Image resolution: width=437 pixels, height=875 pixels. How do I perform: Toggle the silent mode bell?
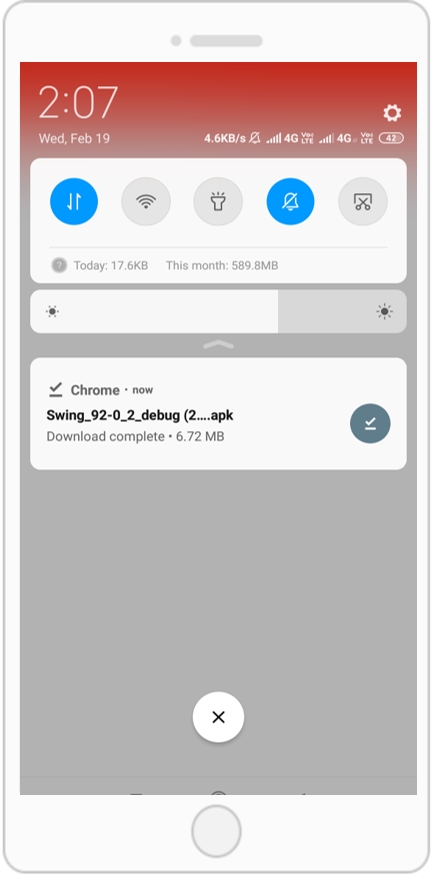point(290,201)
